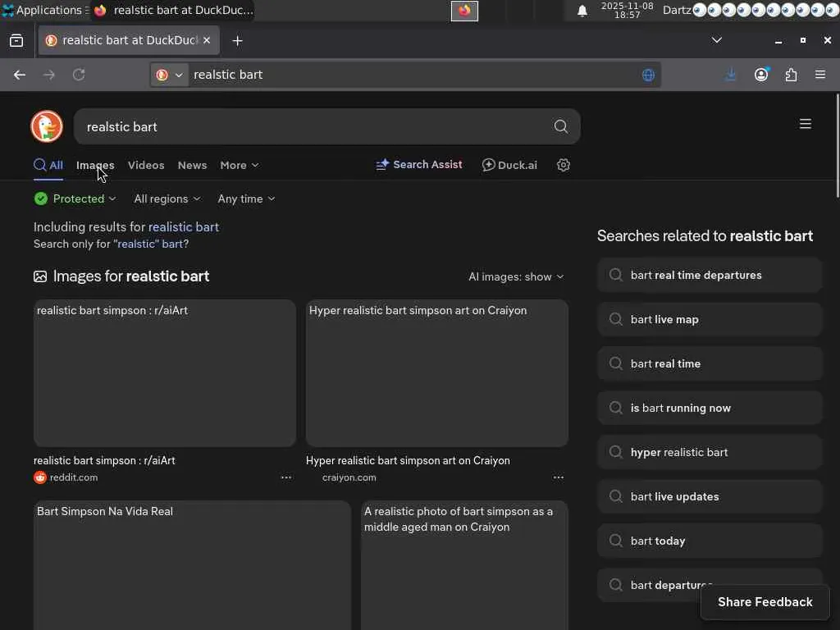The height and width of the screenshot is (630, 840).
Task: Open the downloads panel icon
Action: [731, 75]
